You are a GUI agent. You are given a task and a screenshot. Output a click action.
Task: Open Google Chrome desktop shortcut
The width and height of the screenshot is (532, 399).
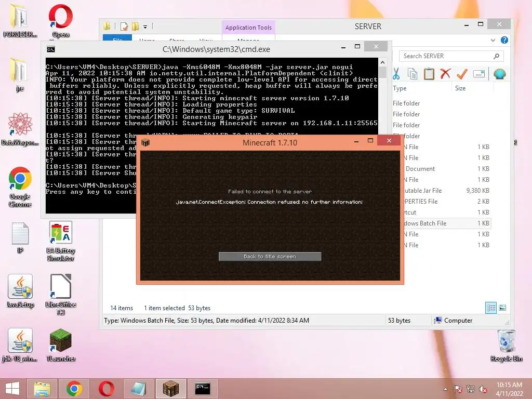coord(20,187)
